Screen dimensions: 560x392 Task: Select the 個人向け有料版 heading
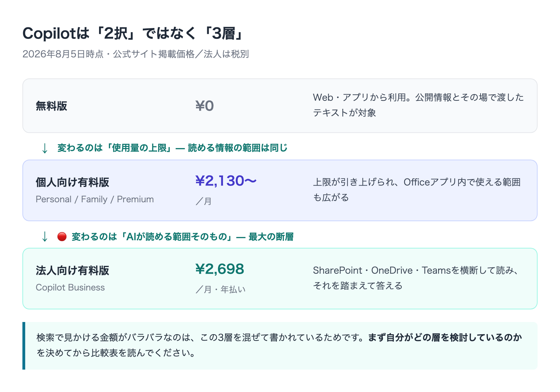click(x=72, y=182)
